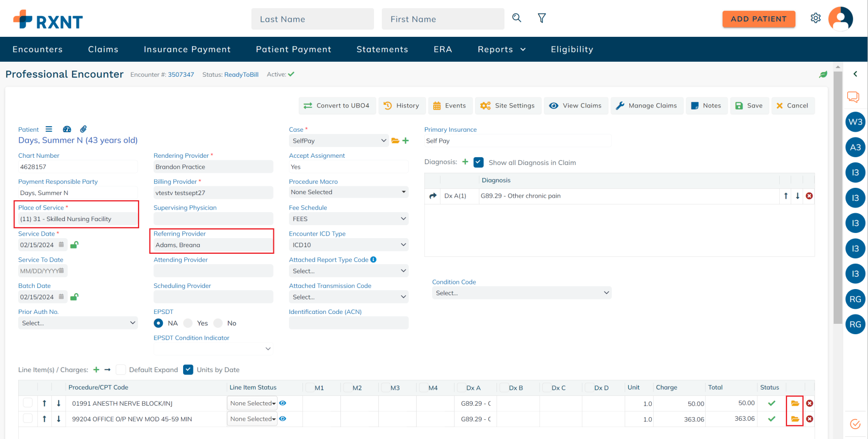This screenshot has width=868, height=439.
Task: Open the Condition Code dropdown
Action: 522,293
